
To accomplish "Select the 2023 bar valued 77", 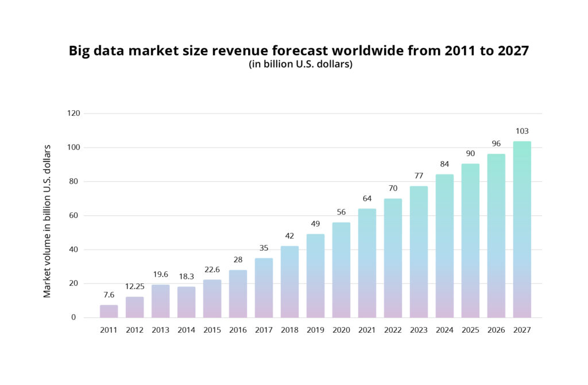I will pos(419,252).
